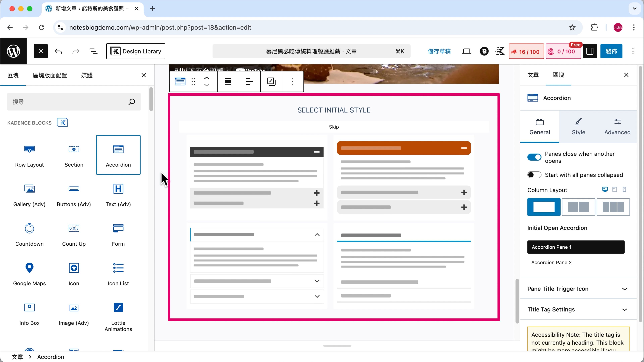Image resolution: width=644 pixels, height=362 pixels.
Task: Open the document overview list icon
Action: (x=93, y=51)
